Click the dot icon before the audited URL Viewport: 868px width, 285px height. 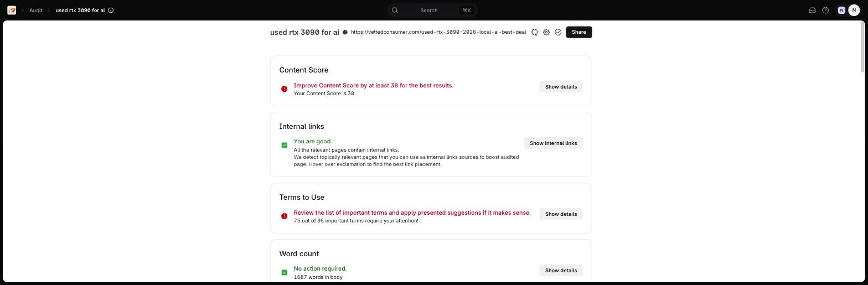pos(345,32)
